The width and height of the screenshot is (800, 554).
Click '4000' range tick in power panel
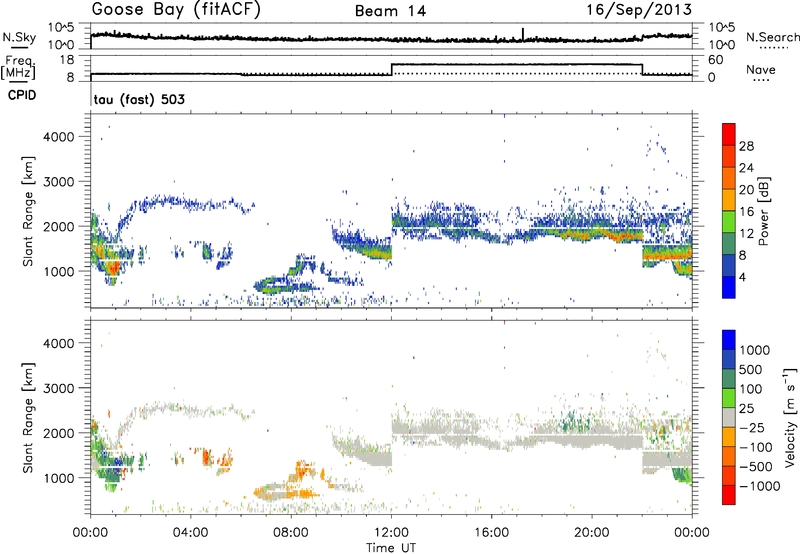[x=60, y=137]
